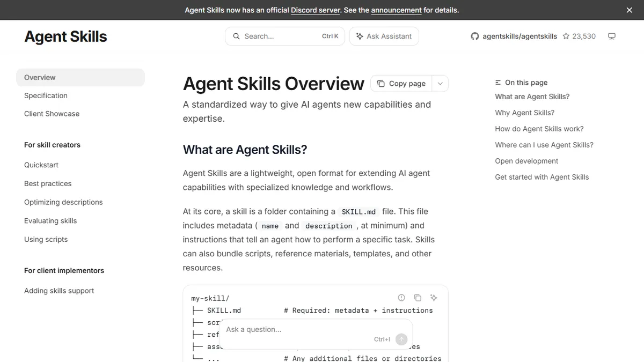Image resolution: width=644 pixels, height=362 pixels.
Task: Click For skill creators heading
Action: click(52, 145)
